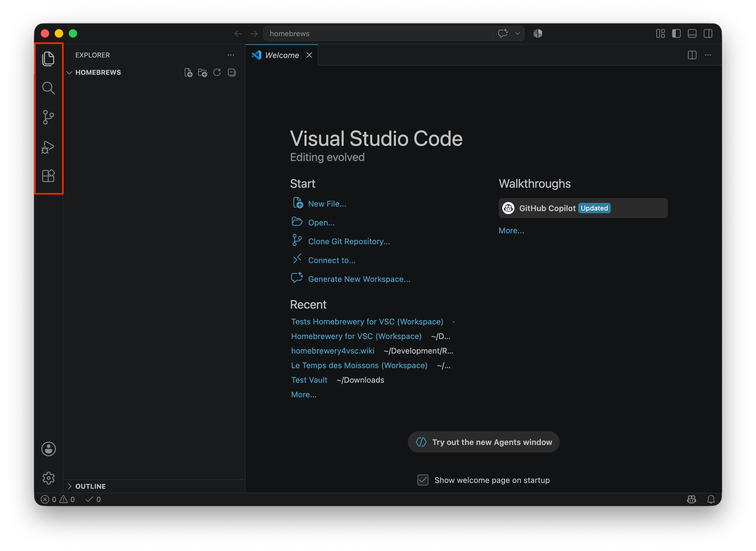Open the Extensions view
This screenshot has width=756, height=551.
48,176
